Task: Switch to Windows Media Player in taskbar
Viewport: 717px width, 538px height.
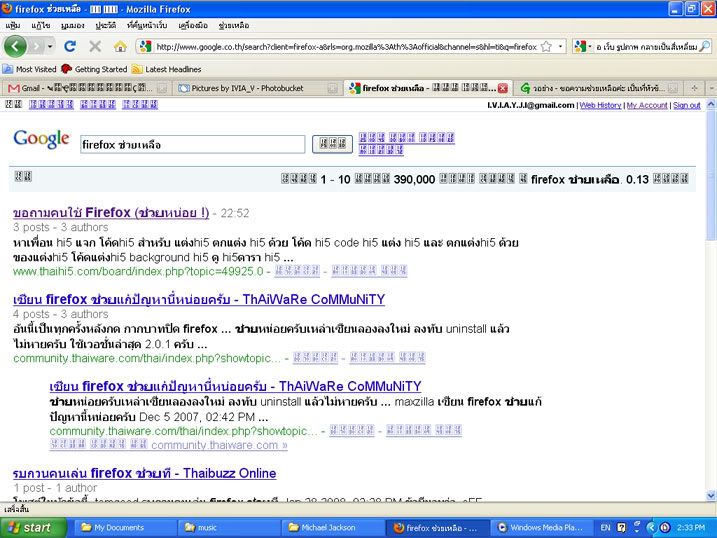Action: pos(542,527)
